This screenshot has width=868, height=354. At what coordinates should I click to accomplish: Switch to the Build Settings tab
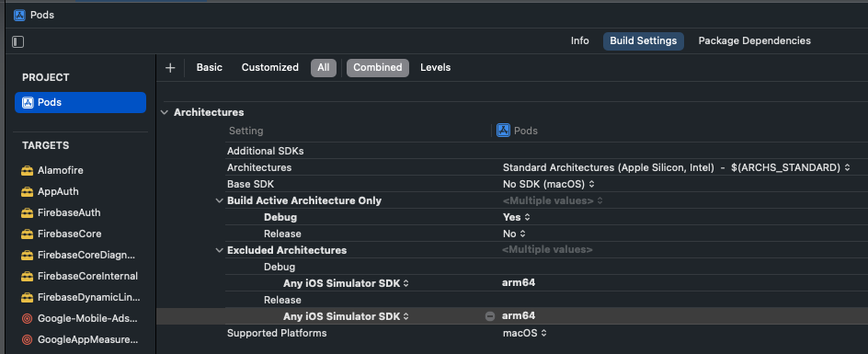click(644, 41)
